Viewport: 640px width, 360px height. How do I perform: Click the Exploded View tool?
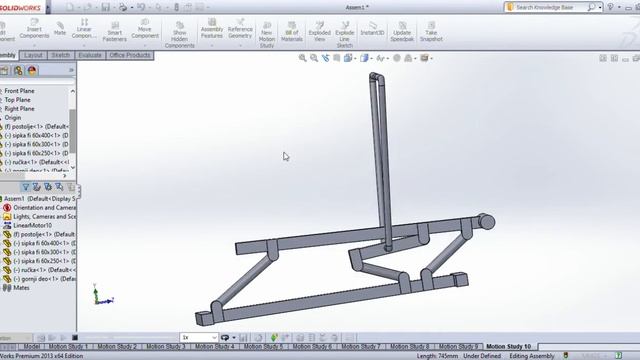(320, 32)
